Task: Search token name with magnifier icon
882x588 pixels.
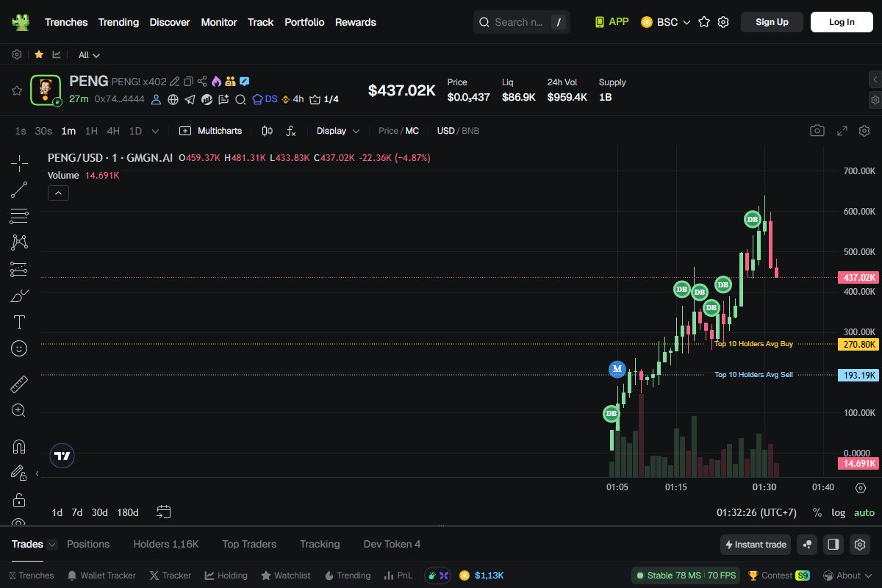Action: (x=240, y=99)
